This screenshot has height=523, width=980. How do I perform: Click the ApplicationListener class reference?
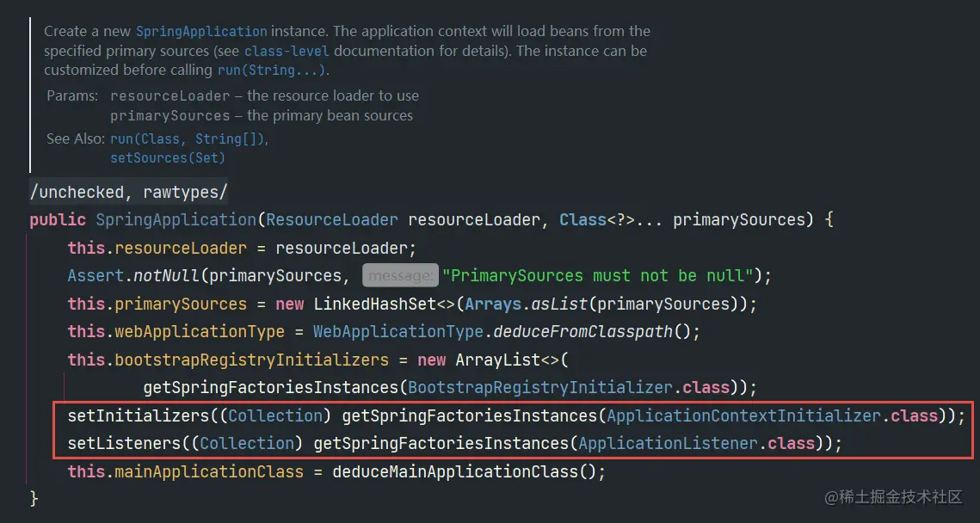(668, 444)
